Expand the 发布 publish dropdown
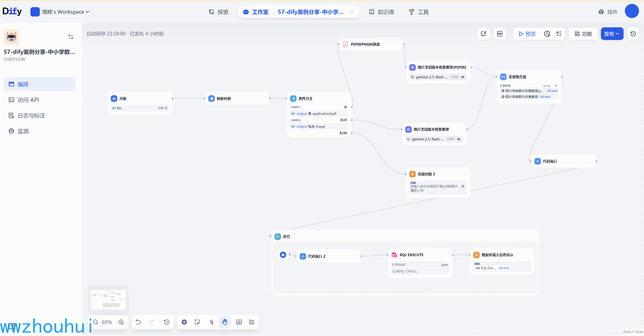The height and width of the screenshot is (336, 644). 612,34
